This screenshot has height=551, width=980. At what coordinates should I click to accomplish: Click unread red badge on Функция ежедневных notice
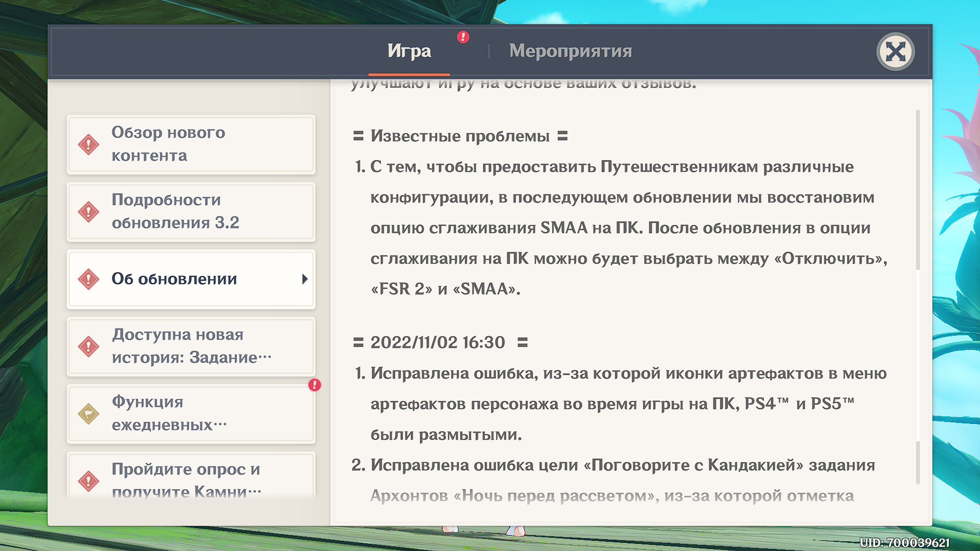click(314, 385)
